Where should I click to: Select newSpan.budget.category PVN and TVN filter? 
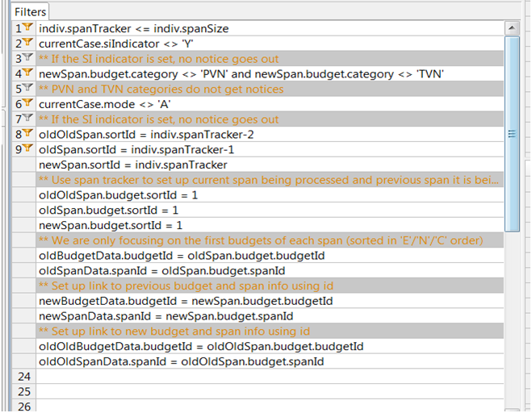[270, 74]
